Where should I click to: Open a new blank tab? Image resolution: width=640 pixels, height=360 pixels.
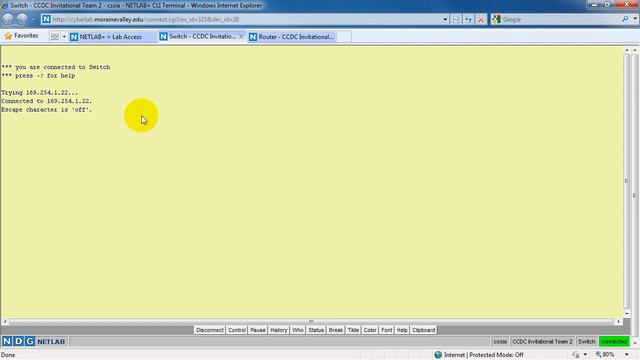(x=344, y=37)
